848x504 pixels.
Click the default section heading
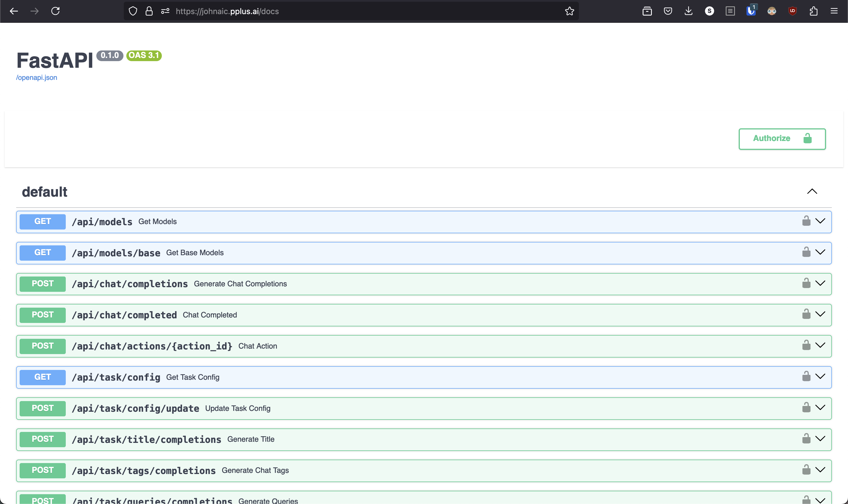(44, 192)
